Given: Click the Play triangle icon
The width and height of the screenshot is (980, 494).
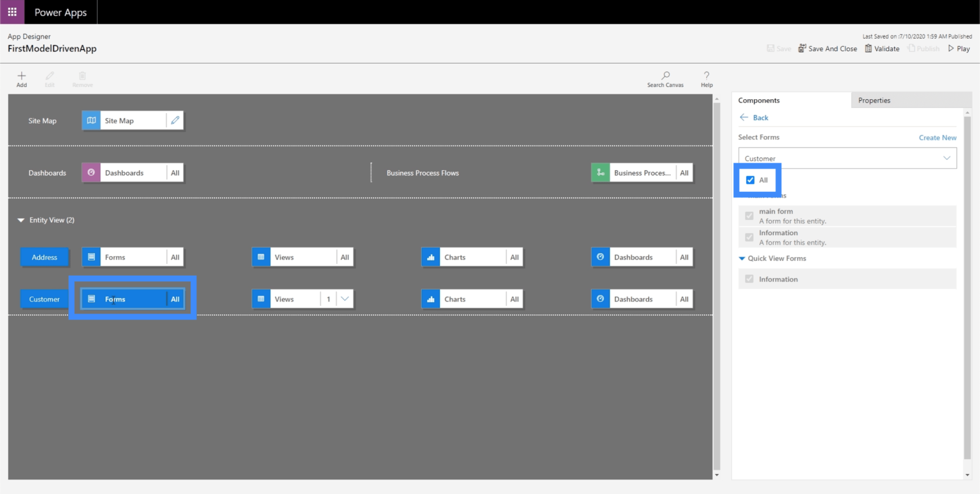Looking at the screenshot, I should pos(951,48).
